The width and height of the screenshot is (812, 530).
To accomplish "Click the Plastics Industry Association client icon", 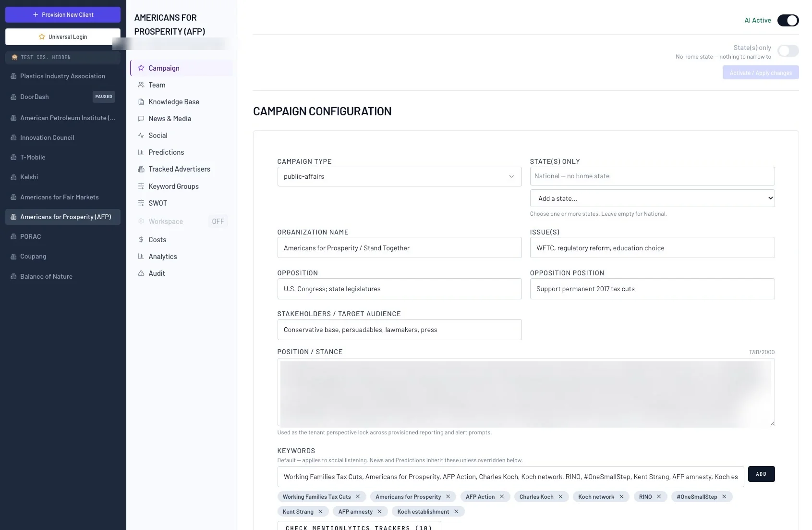I will point(13,76).
